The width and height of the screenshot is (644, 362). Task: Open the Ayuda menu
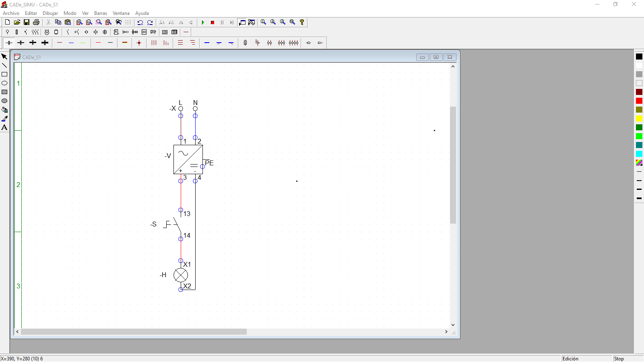click(x=142, y=13)
